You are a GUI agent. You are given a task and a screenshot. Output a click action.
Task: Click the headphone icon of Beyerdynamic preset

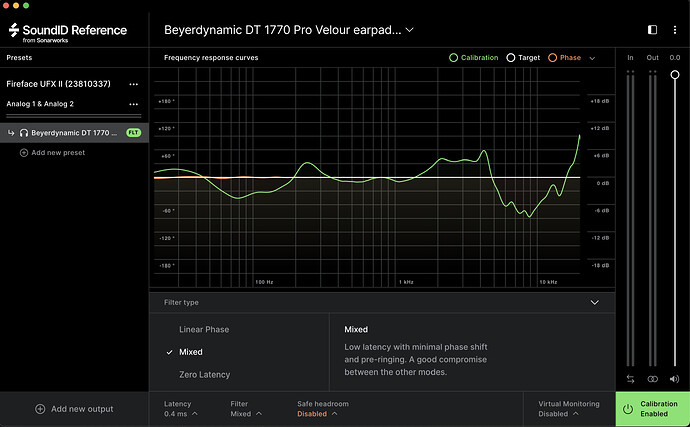pyautogui.click(x=24, y=133)
